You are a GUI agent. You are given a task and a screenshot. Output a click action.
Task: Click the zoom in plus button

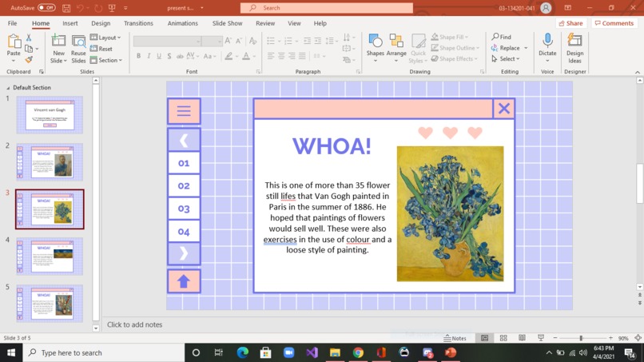pos(610,338)
